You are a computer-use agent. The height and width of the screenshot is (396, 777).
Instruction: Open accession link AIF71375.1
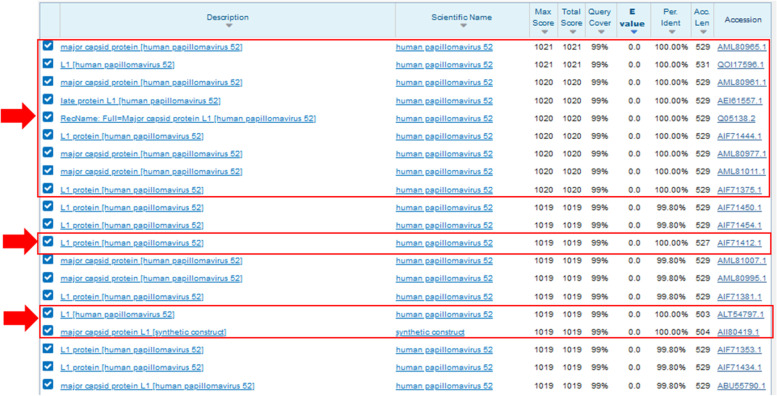click(x=740, y=190)
